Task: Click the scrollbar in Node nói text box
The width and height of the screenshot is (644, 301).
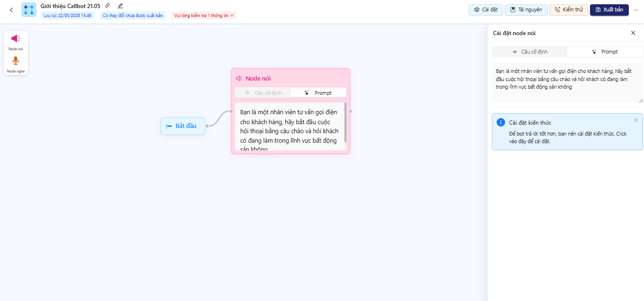Action: click(345, 123)
